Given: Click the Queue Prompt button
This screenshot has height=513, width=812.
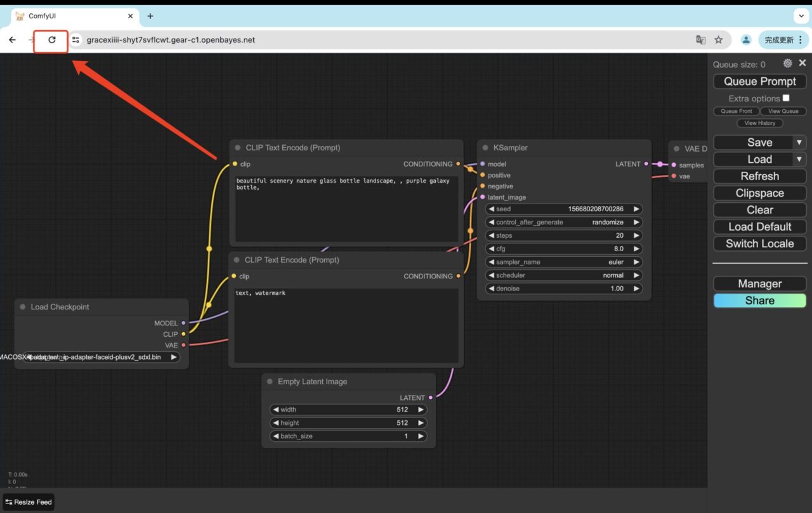Looking at the screenshot, I should [759, 81].
